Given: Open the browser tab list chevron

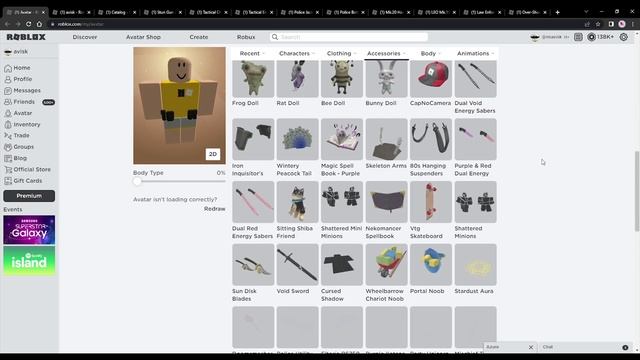Looking at the screenshot, I should pos(586,12).
